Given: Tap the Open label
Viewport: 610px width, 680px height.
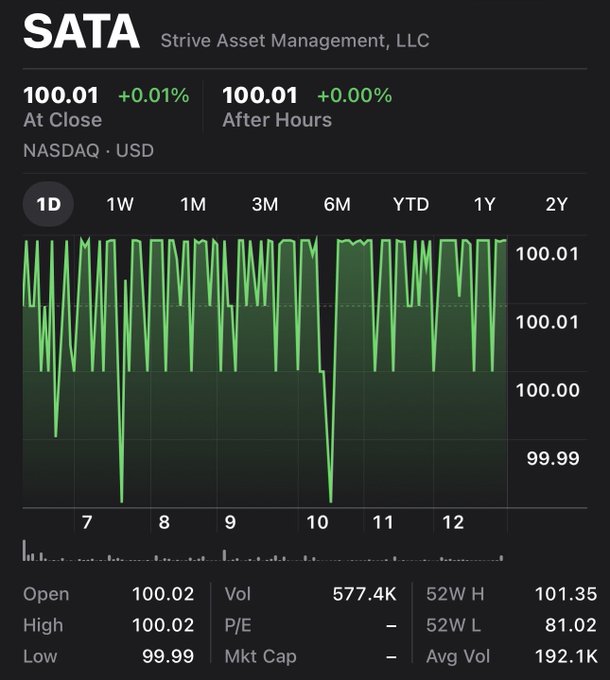Looking at the screenshot, I should [x=46, y=594].
